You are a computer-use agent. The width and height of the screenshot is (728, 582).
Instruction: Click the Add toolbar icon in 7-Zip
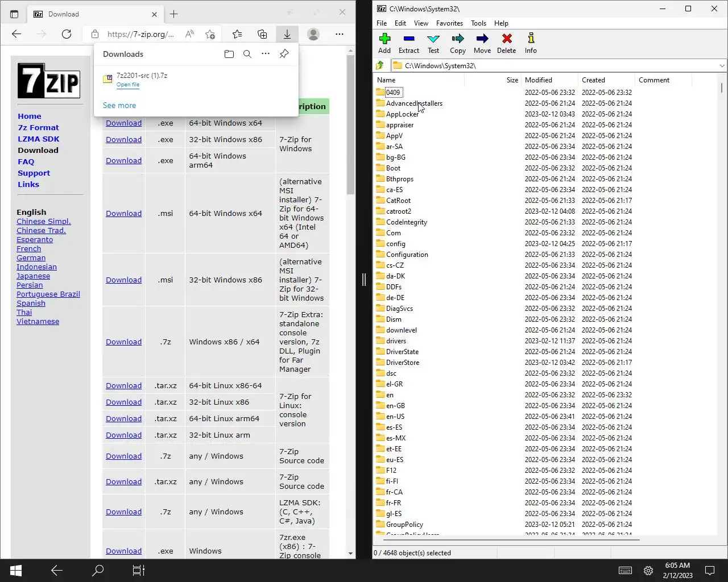pyautogui.click(x=384, y=43)
